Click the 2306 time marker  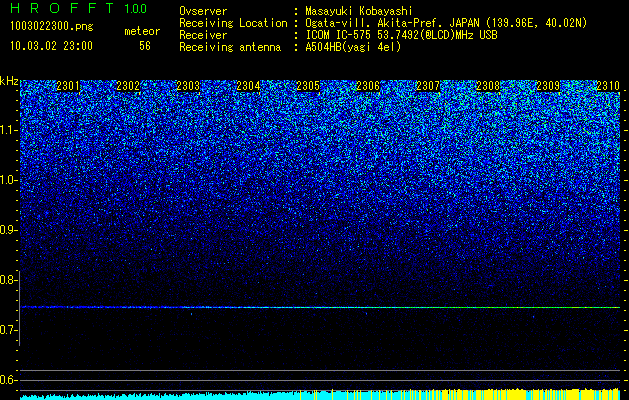[368, 86]
